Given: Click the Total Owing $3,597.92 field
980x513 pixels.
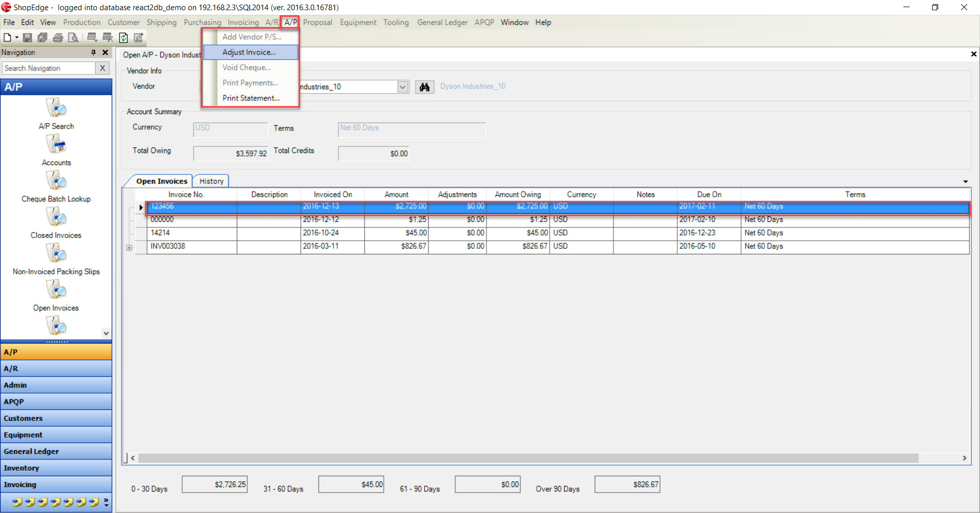Looking at the screenshot, I should 231,153.
